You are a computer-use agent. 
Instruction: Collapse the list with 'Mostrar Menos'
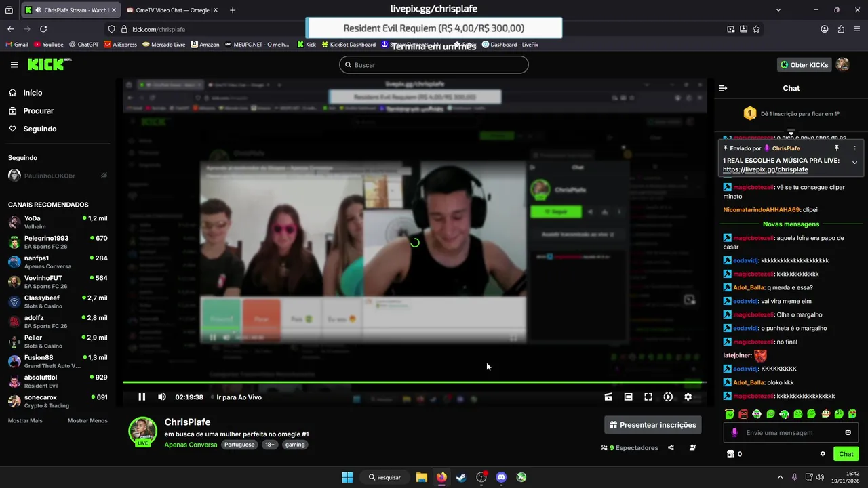87,420
